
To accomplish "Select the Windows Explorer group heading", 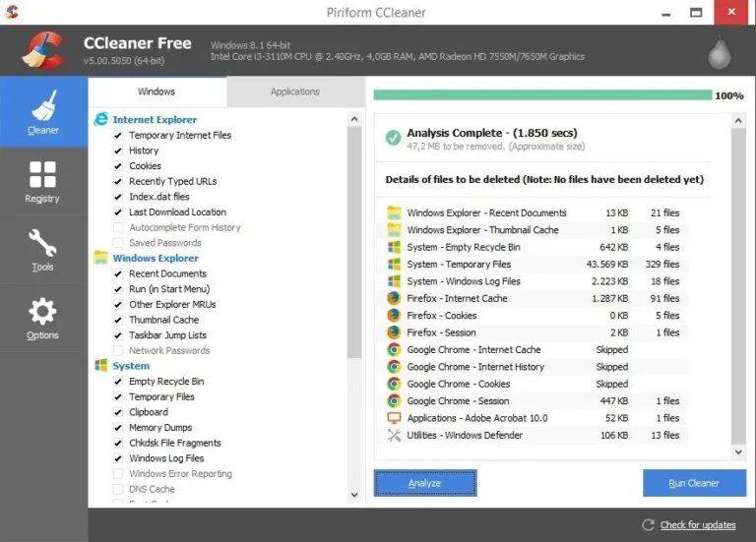I will [x=156, y=258].
